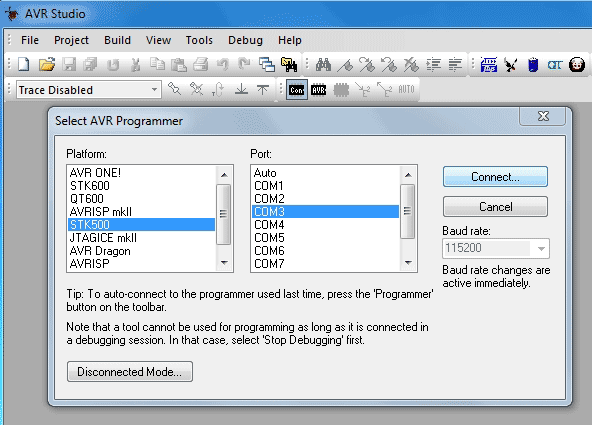Click the Platform list scroll-down arrow
Screen dimensions: 592x425
[x=224, y=263]
